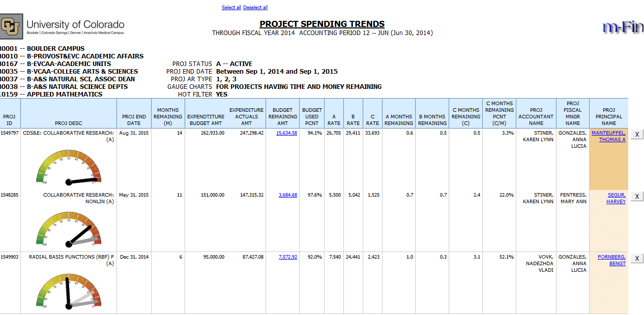Viewport: 644px width, 315px height.
Task: Click the B-VCAA-COLLEGE ARTS & SCIENCES line
Action: coord(69,72)
